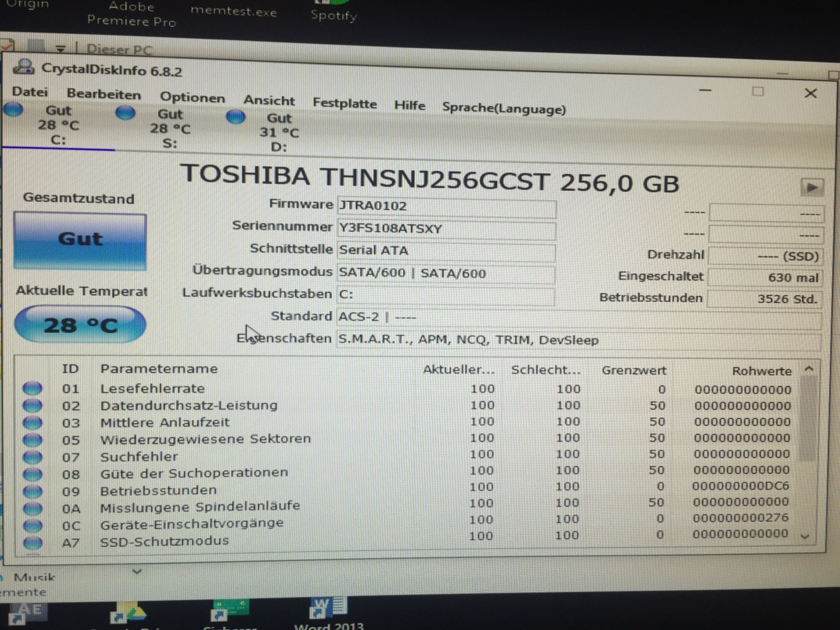Viewport: 840px width, 630px height.
Task: Open the Optionen menu
Action: click(x=192, y=97)
